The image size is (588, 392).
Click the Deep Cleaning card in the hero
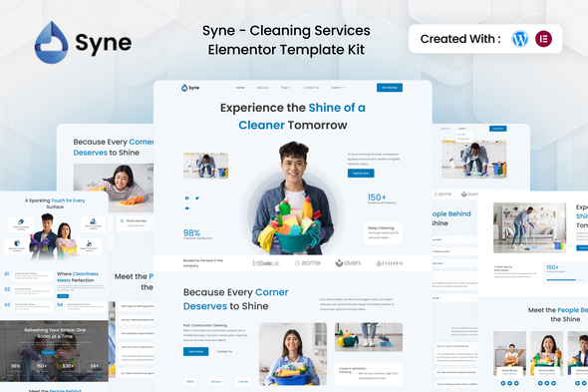pos(384,233)
